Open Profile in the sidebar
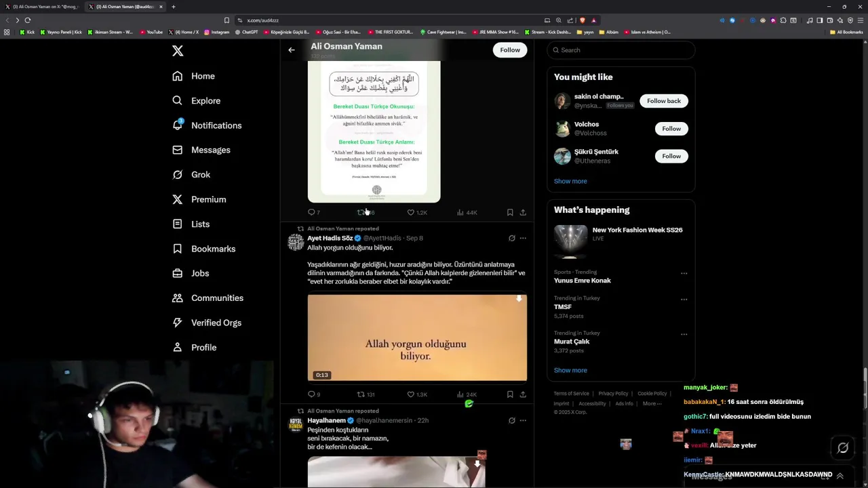The height and width of the screenshot is (488, 868). (x=195, y=347)
